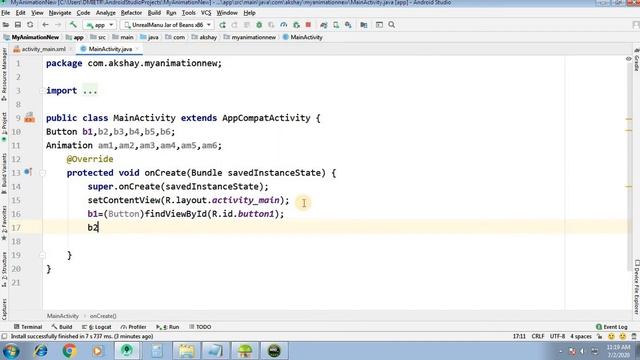Open the Profiler tool window
Viewport: 640px width, 360px height.
[x=133, y=327]
